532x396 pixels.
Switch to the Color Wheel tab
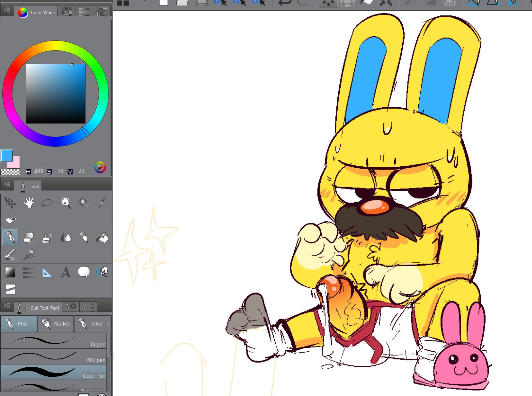[37, 12]
